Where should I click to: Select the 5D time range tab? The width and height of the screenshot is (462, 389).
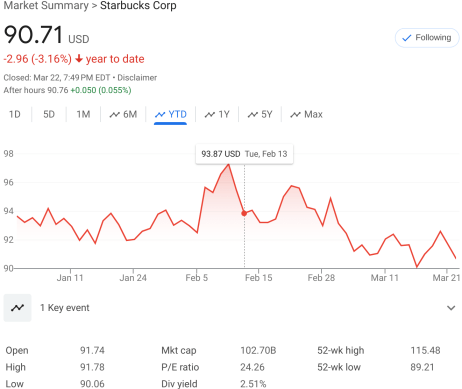click(49, 115)
